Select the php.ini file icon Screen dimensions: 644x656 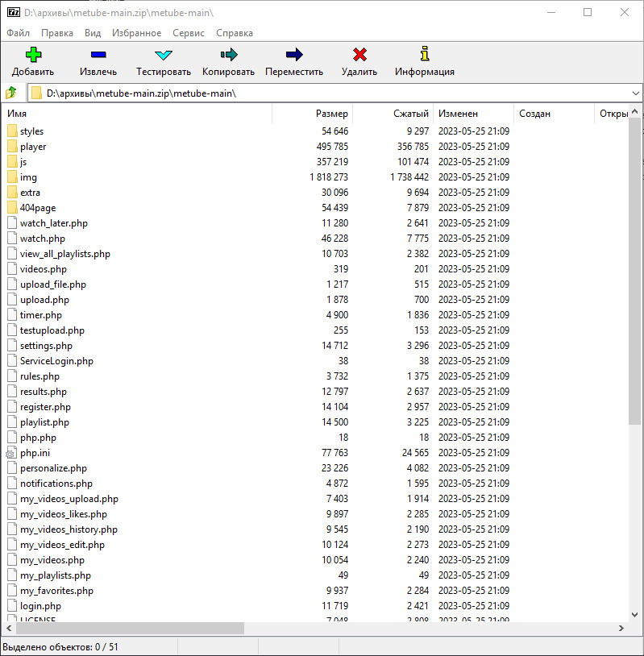point(12,453)
